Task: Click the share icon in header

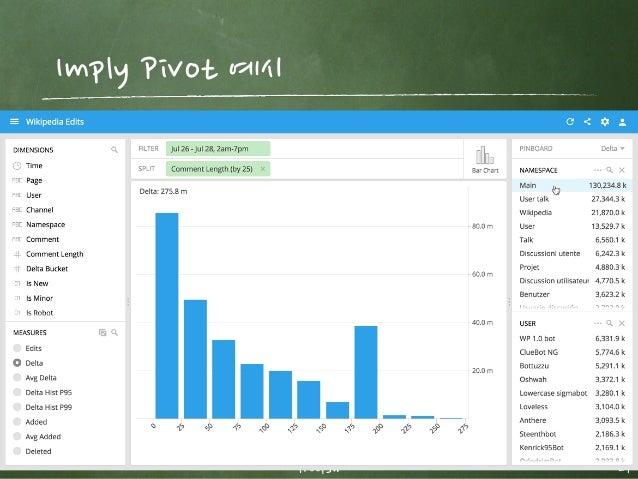Action: point(587,121)
